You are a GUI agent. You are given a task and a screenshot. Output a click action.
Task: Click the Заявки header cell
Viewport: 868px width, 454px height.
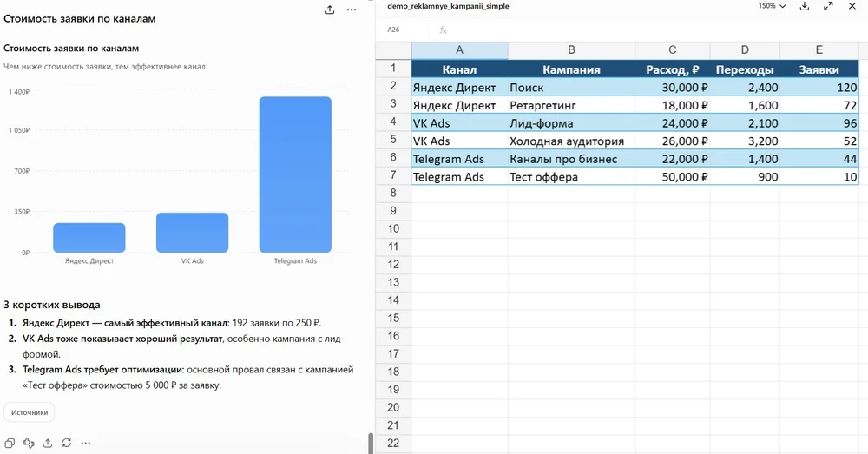819,69
